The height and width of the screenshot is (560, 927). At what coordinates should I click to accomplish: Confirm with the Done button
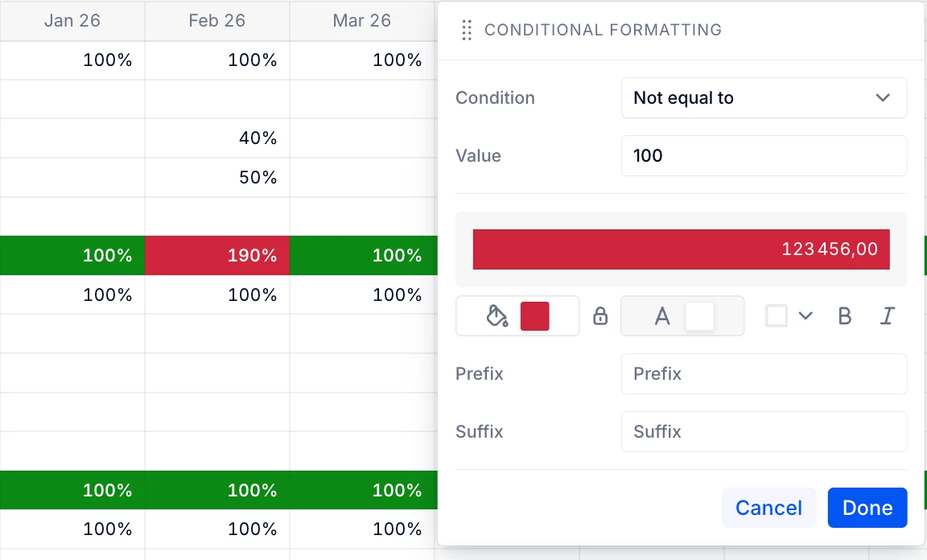point(867,508)
